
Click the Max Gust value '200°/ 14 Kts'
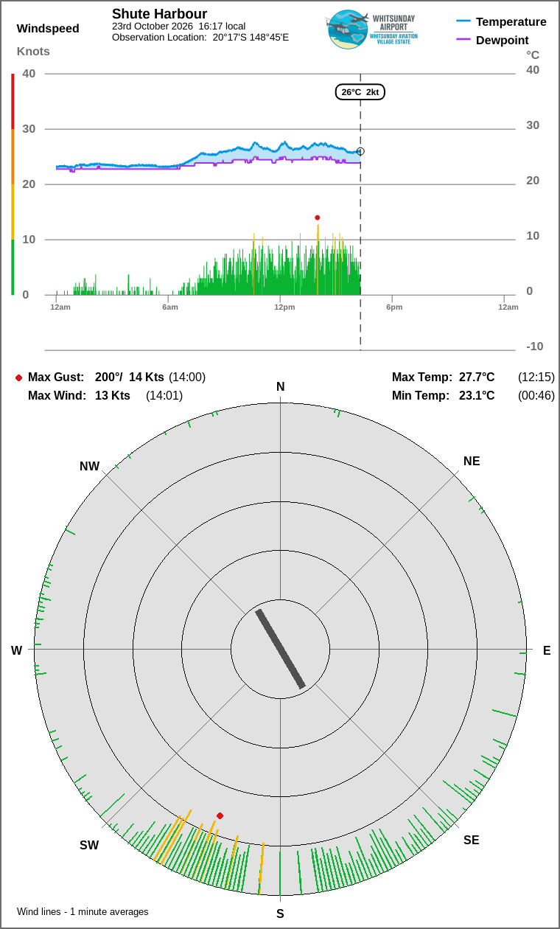coord(130,377)
